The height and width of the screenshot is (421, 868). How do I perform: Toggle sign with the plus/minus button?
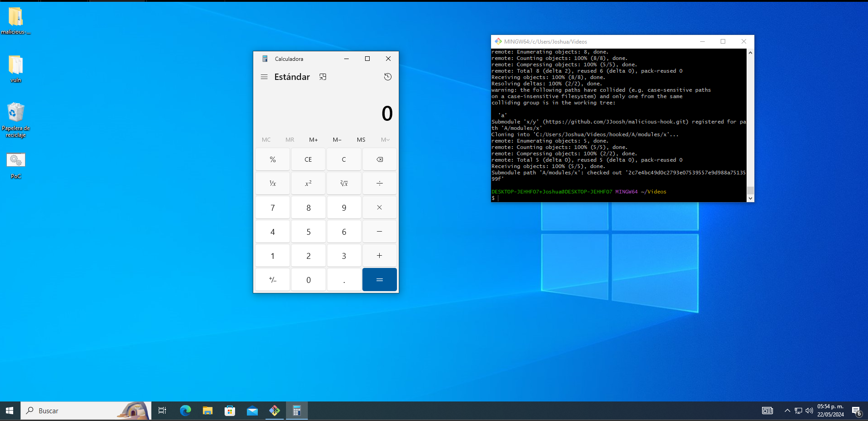[273, 280]
